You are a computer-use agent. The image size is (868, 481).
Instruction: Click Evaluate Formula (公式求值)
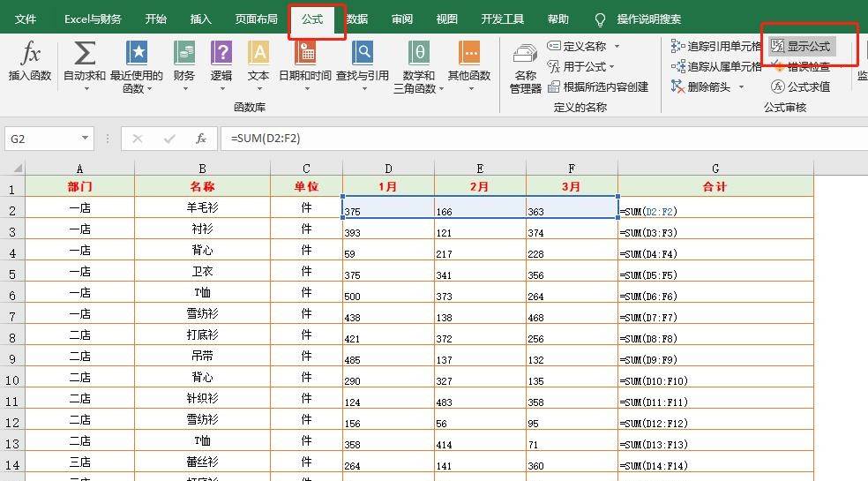[801, 87]
